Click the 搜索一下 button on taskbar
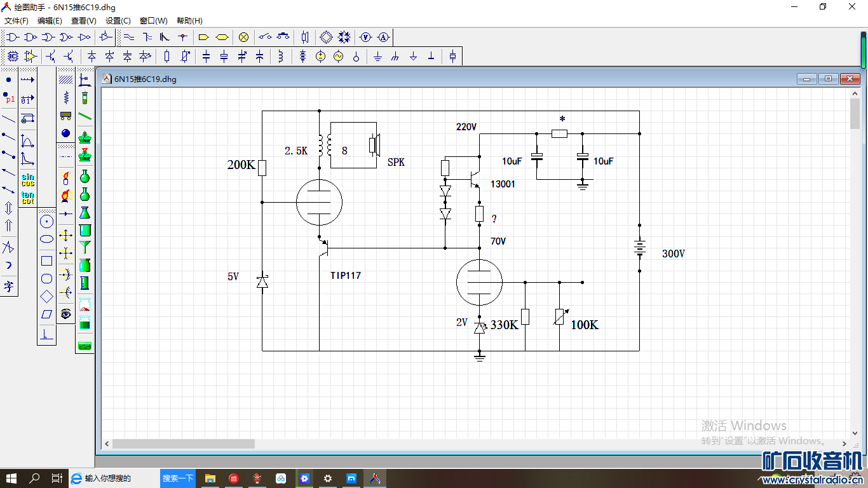 tap(178, 478)
